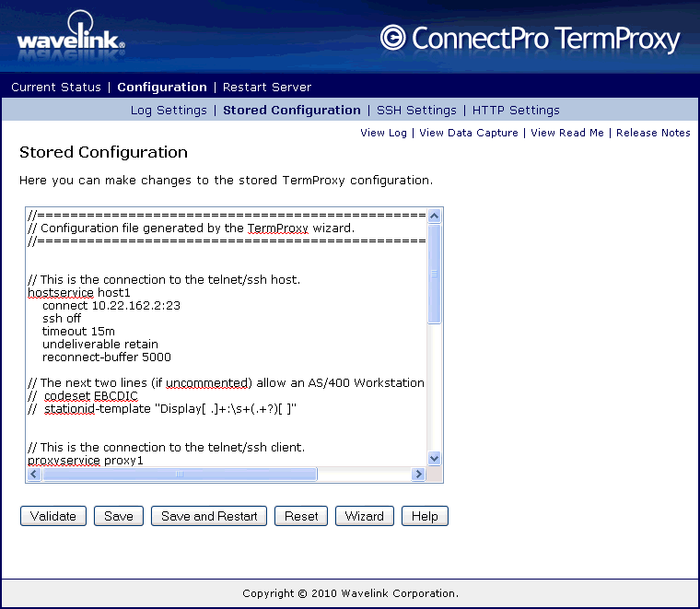
Task: Click the textarea scroll down arrow
Action: coord(434,458)
